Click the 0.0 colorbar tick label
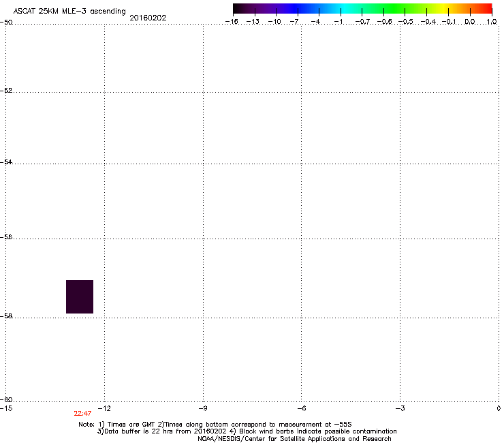The height and width of the screenshot is (443, 504). click(470, 22)
